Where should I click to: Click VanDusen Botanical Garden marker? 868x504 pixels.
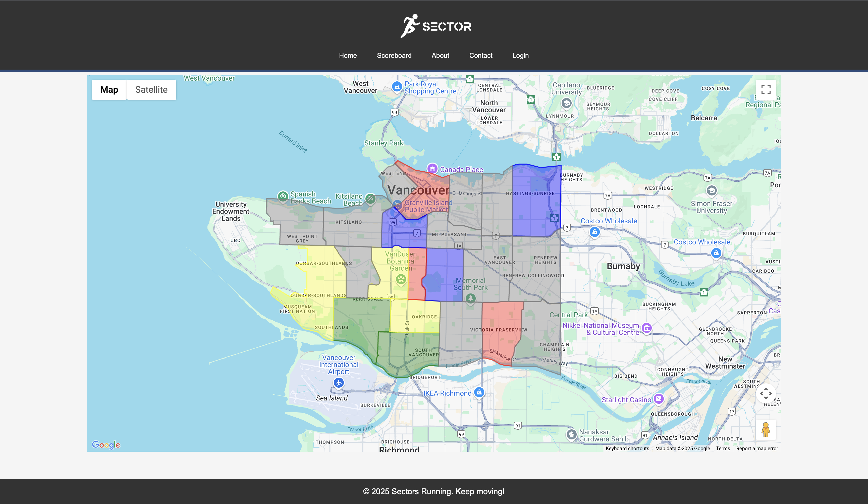(401, 279)
